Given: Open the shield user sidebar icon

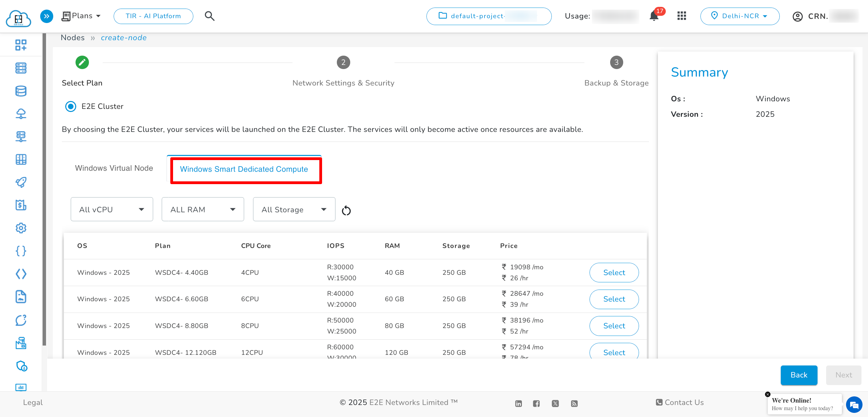Looking at the screenshot, I should [x=22, y=366].
